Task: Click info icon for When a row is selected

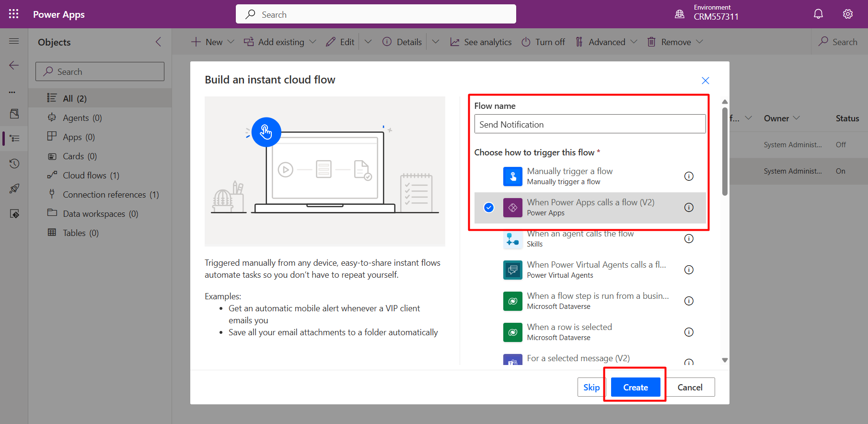Action: pyautogui.click(x=689, y=332)
